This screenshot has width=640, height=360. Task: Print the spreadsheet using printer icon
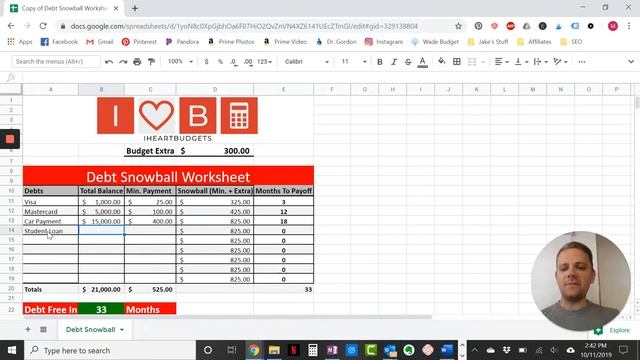[x=137, y=62]
